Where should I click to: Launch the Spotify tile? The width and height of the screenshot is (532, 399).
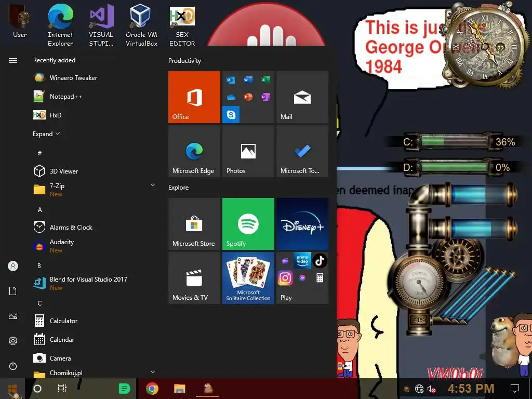point(248,224)
